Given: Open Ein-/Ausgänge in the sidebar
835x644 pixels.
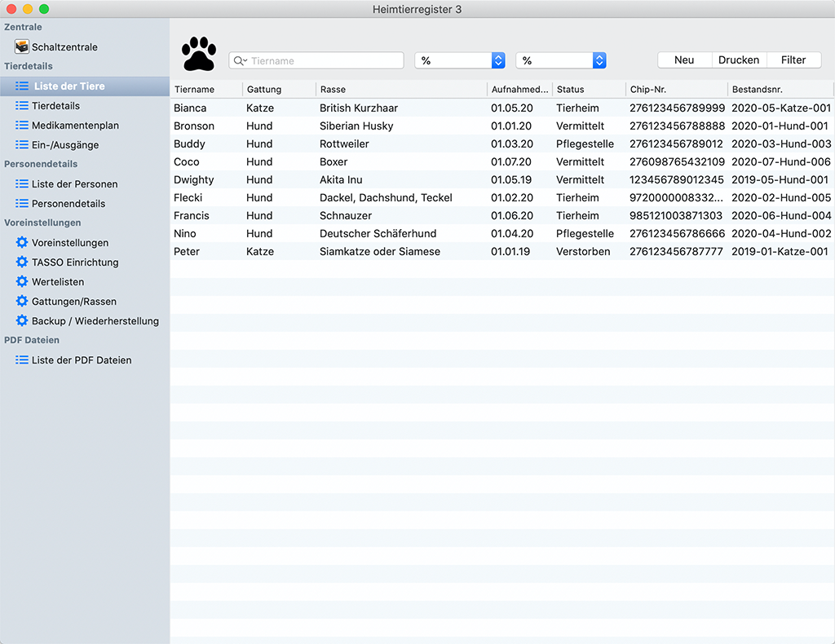Looking at the screenshot, I should [x=65, y=145].
